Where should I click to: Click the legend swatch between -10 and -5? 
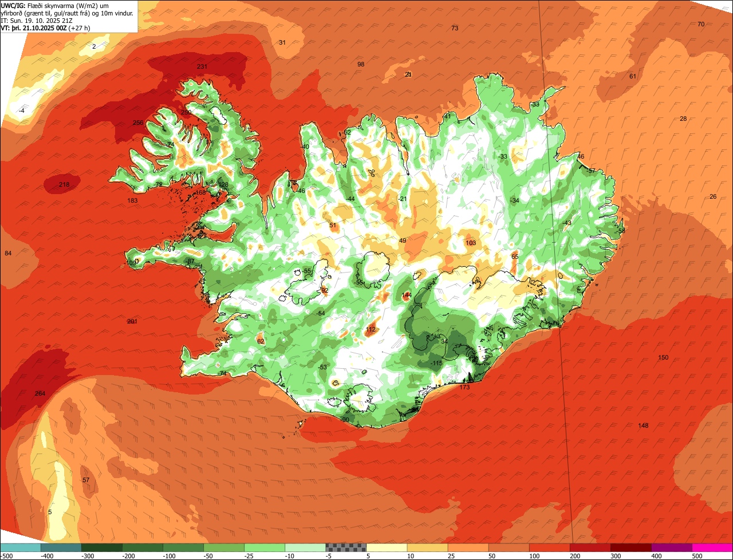point(305,547)
